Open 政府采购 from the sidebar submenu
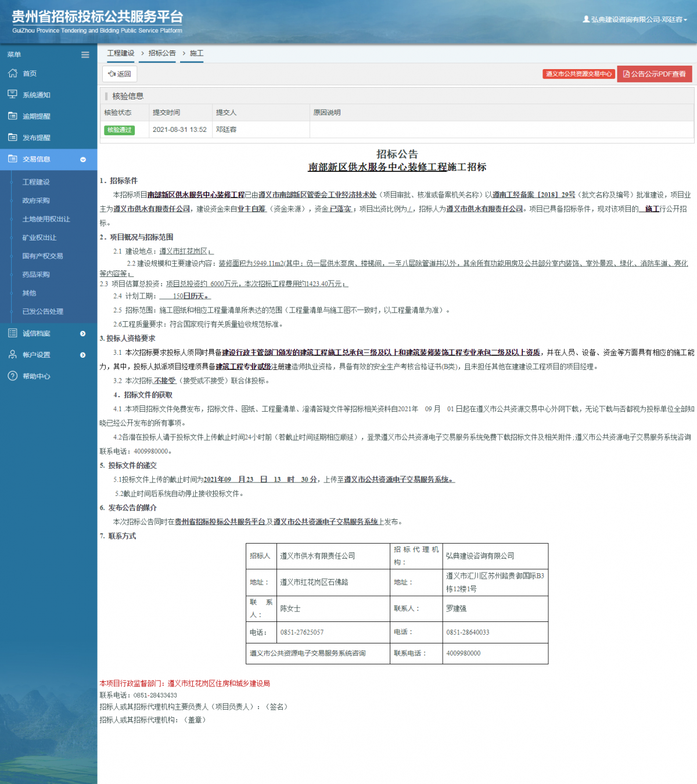 36,200
